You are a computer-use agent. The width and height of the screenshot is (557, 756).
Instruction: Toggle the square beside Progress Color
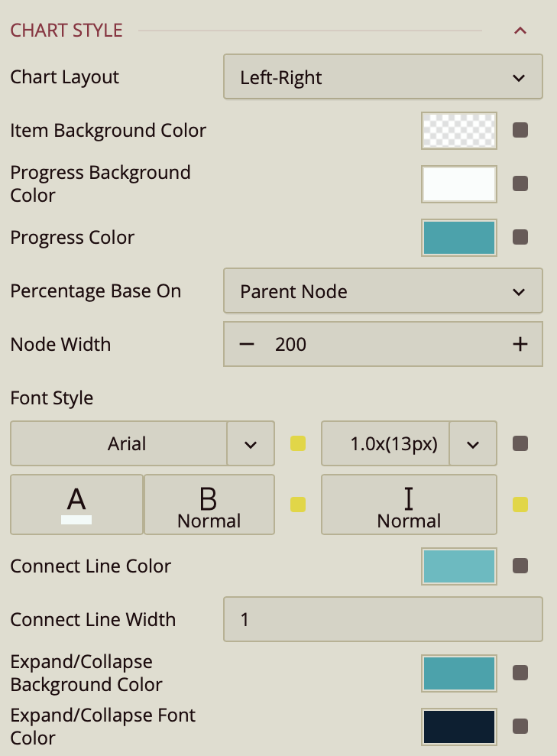coord(520,238)
